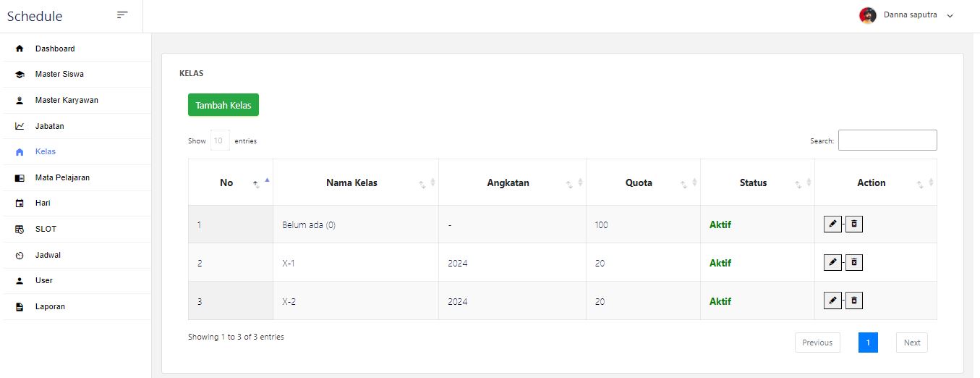Go to Laporan in the sidebar menu
This screenshot has height=378, width=980.
tap(50, 306)
